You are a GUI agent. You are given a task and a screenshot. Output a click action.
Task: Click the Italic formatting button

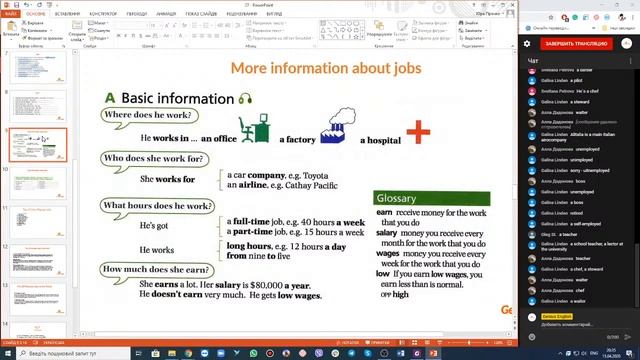click(126, 36)
